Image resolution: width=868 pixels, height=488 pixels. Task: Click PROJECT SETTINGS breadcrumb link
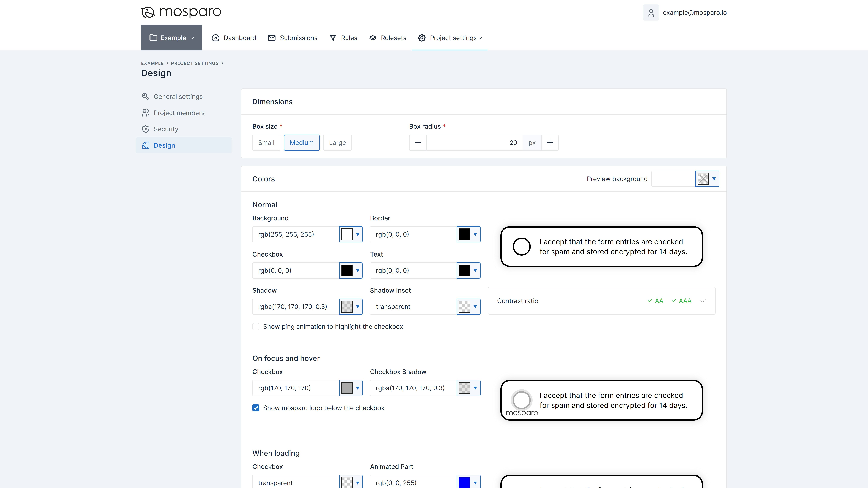coord(195,63)
